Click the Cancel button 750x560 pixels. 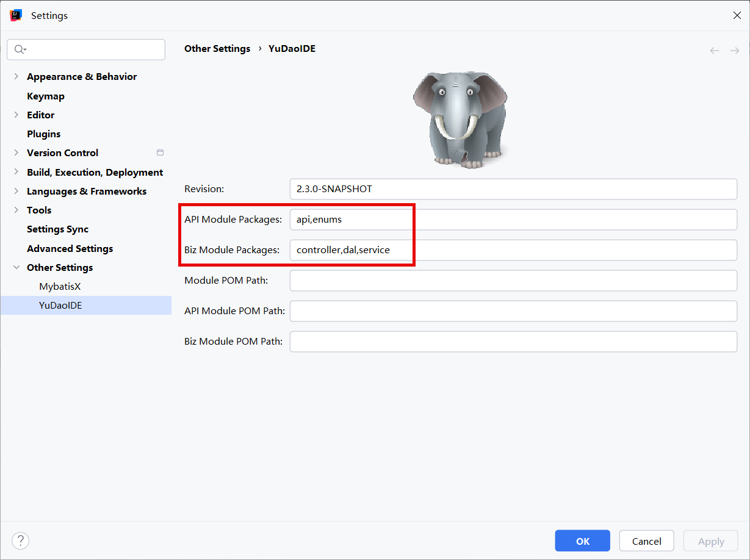tap(647, 541)
